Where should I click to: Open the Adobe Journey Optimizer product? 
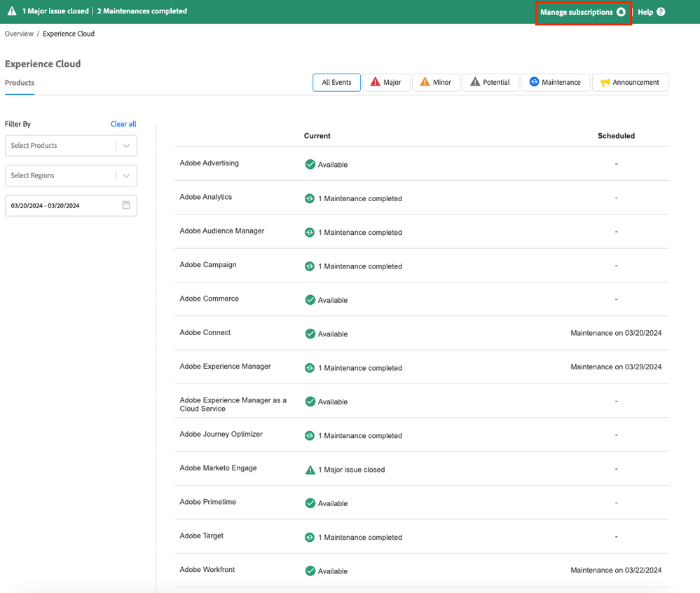pyautogui.click(x=221, y=434)
